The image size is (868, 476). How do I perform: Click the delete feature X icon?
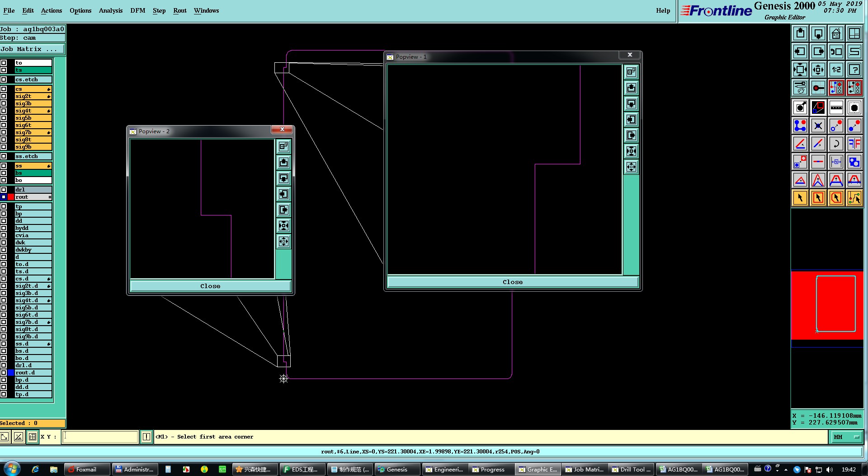[x=818, y=126]
